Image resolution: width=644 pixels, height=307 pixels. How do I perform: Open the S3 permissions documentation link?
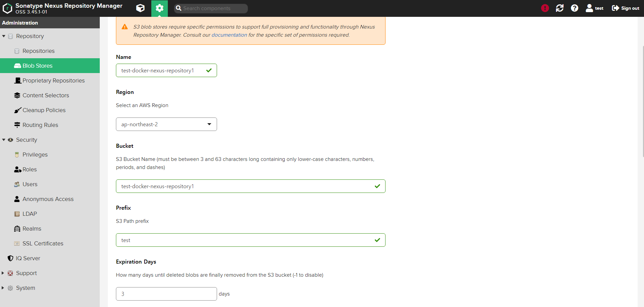point(229,35)
